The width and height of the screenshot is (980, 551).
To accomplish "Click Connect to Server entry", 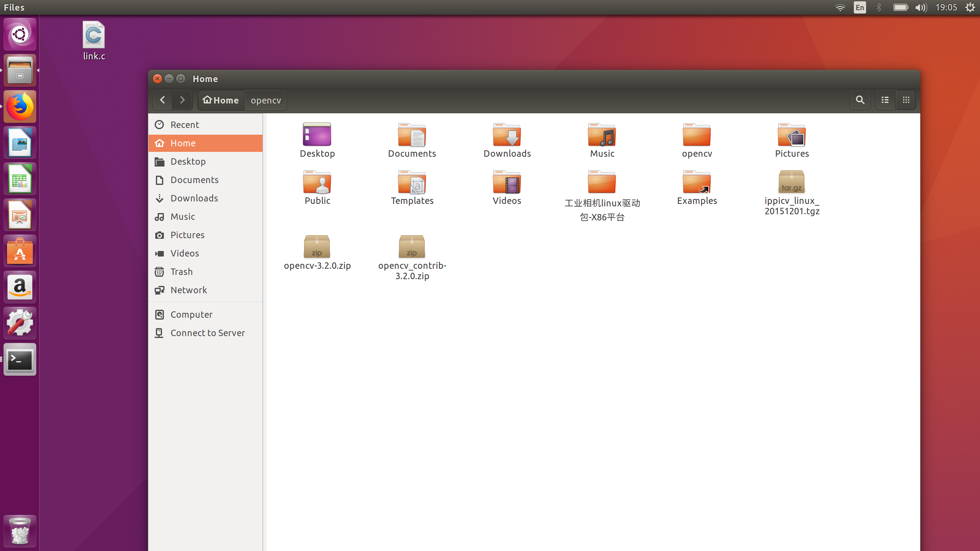I will [x=207, y=333].
